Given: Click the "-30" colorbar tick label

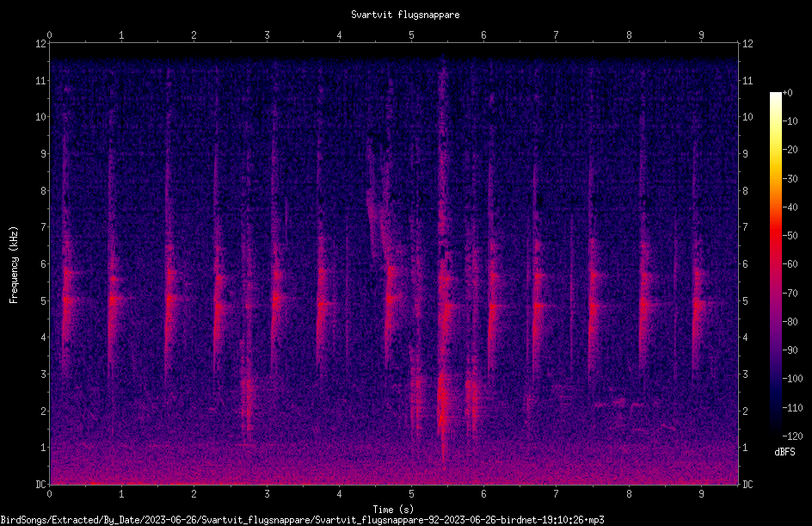Looking at the screenshot, I should (x=790, y=179).
